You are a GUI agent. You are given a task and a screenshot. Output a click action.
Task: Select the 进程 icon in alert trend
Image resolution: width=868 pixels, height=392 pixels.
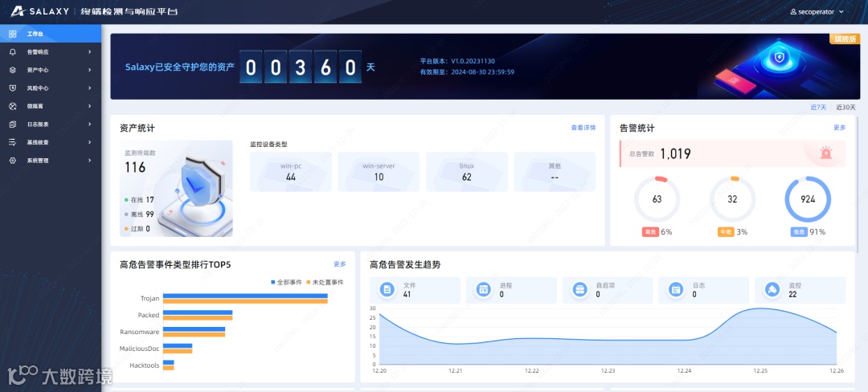[x=483, y=290]
